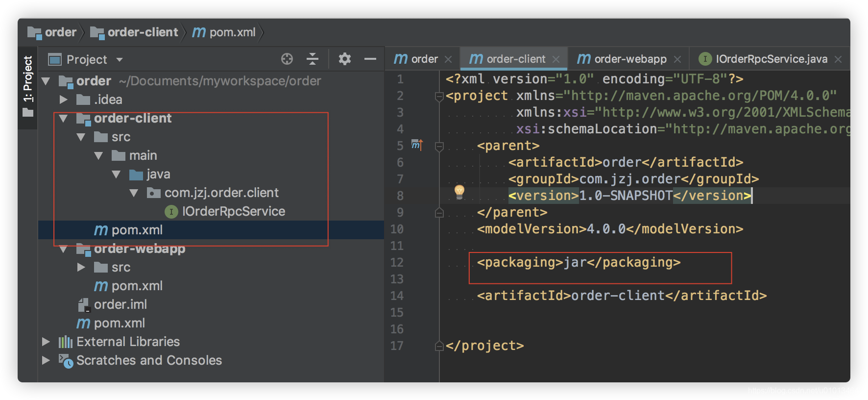
Task: Click the order-client module folder icon
Action: point(83,119)
